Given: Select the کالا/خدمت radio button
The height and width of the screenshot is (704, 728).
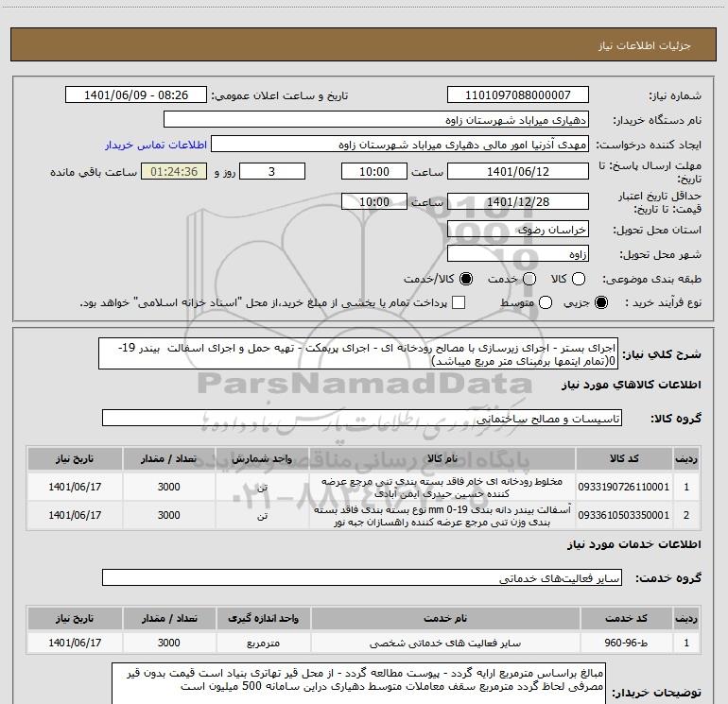Looking at the screenshot, I should click(466, 279).
